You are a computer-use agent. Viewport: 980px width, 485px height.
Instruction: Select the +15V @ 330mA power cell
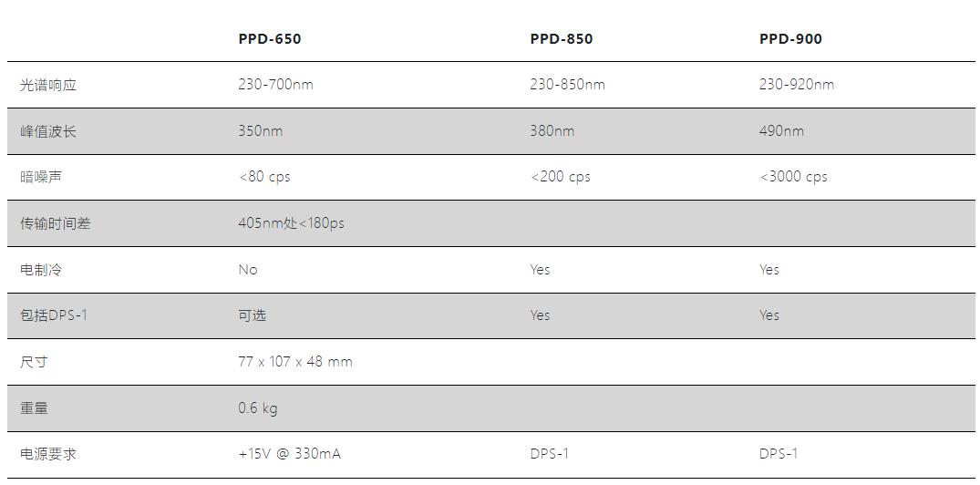click(x=289, y=454)
